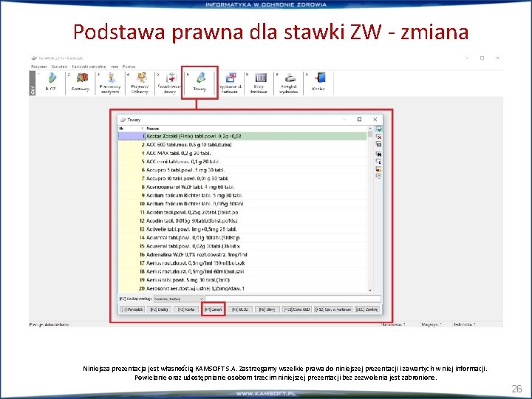Select row Accupro 5 tabl.powl.
This screenshot has height=399, width=532.
click(x=242, y=170)
